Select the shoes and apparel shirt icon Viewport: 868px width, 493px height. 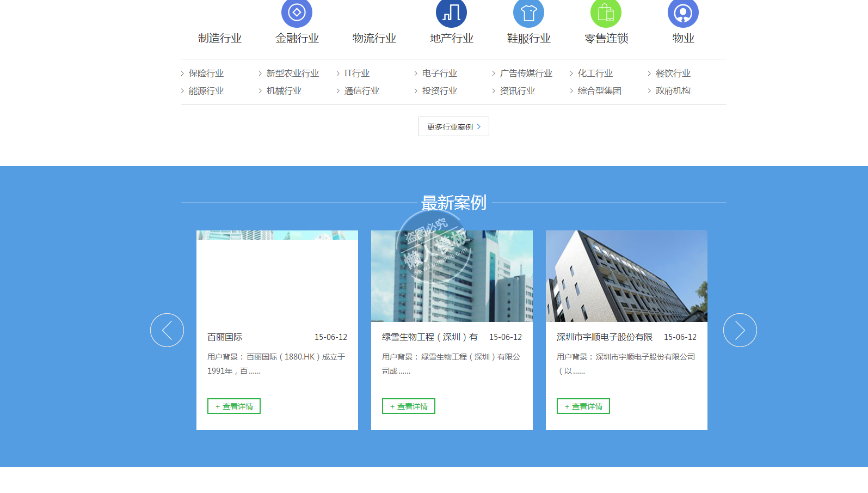(x=528, y=13)
